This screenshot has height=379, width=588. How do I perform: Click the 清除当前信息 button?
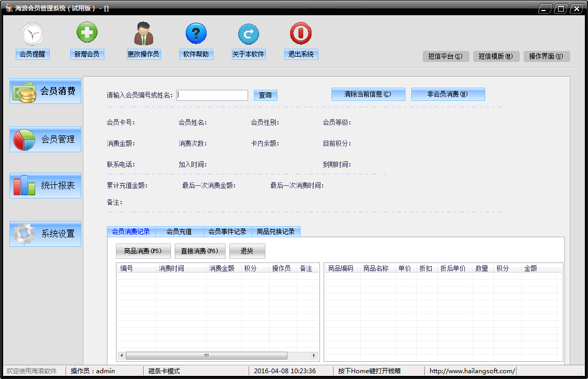pyautogui.click(x=368, y=94)
